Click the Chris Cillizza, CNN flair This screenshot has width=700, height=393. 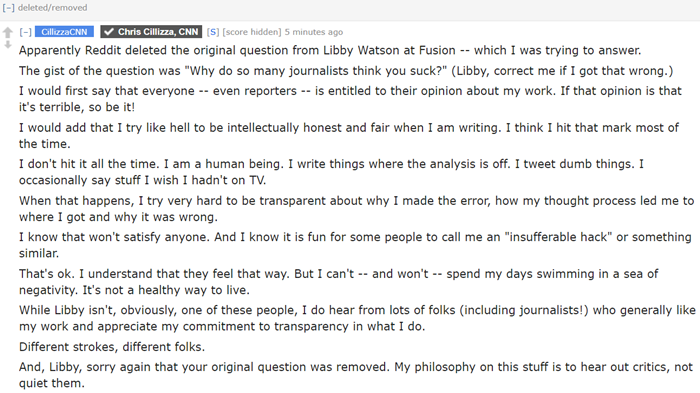point(151,32)
